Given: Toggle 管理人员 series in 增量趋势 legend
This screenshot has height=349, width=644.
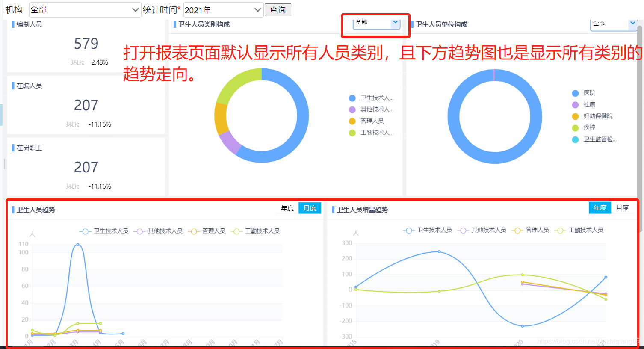Looking at the screenshot, I should [x=530, y=230].
